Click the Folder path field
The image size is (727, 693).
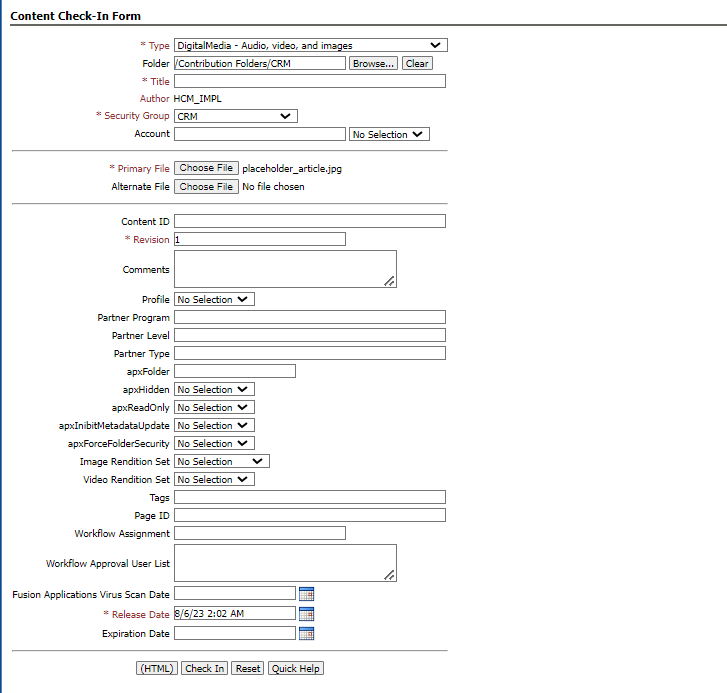[x=260, y=64]
